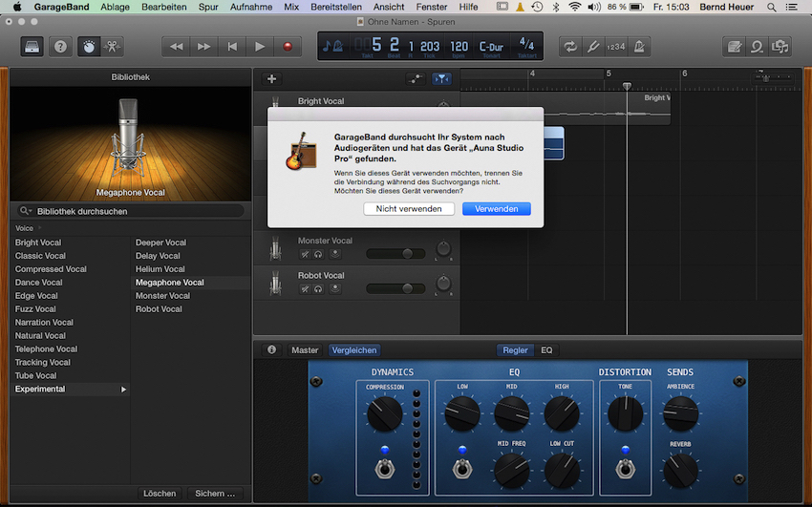Image resolution: width=812 pixels, height=507 pixels.
Task: Open the 4/4 time signature popup
Action: 526,45
